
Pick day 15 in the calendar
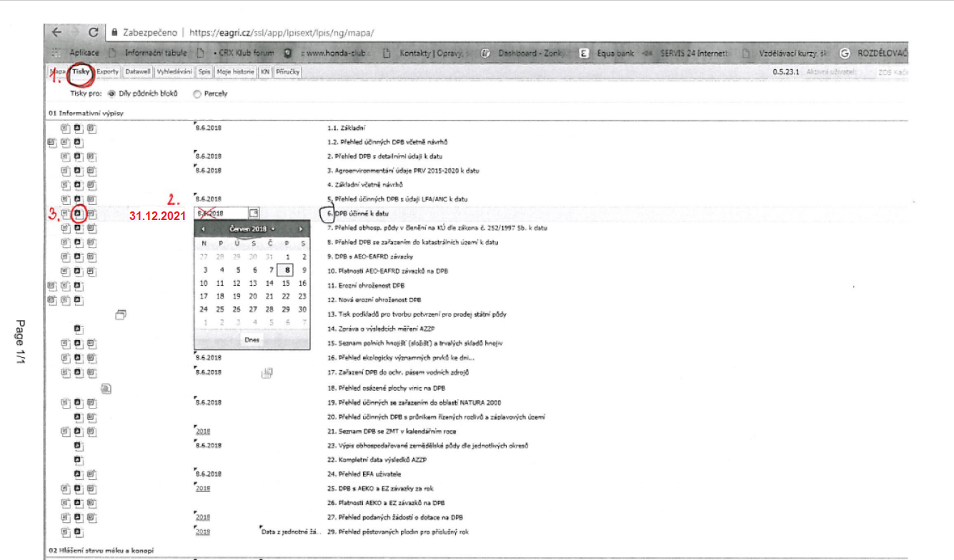click(286, 284)
